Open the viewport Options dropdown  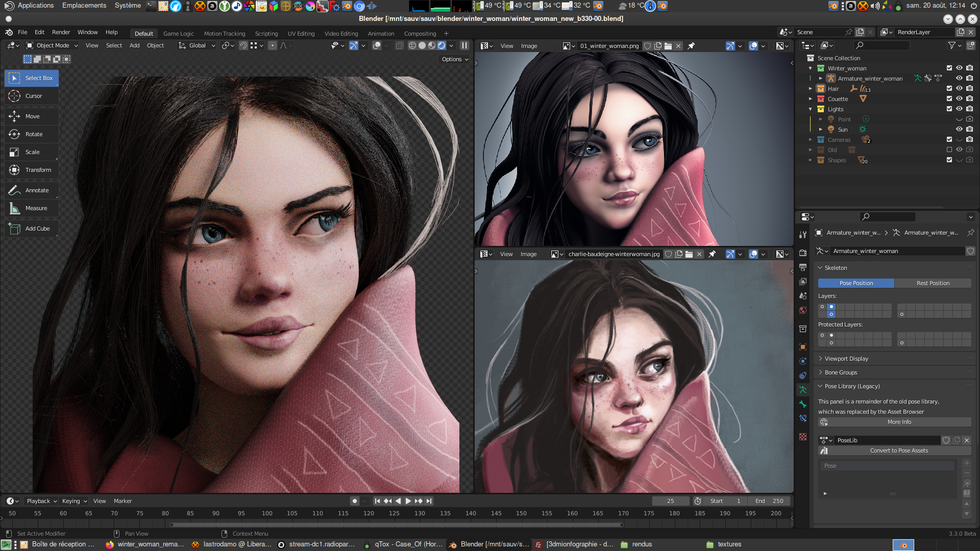click(x=455, y=59)
